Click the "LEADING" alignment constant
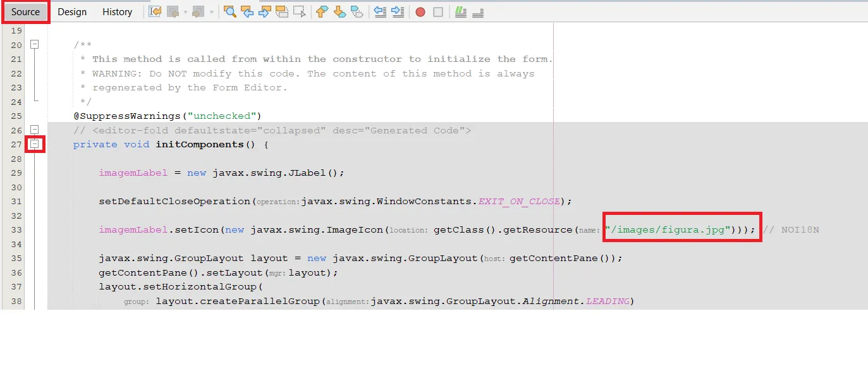Viewport: 868px width, 366px height. point(608,301)
